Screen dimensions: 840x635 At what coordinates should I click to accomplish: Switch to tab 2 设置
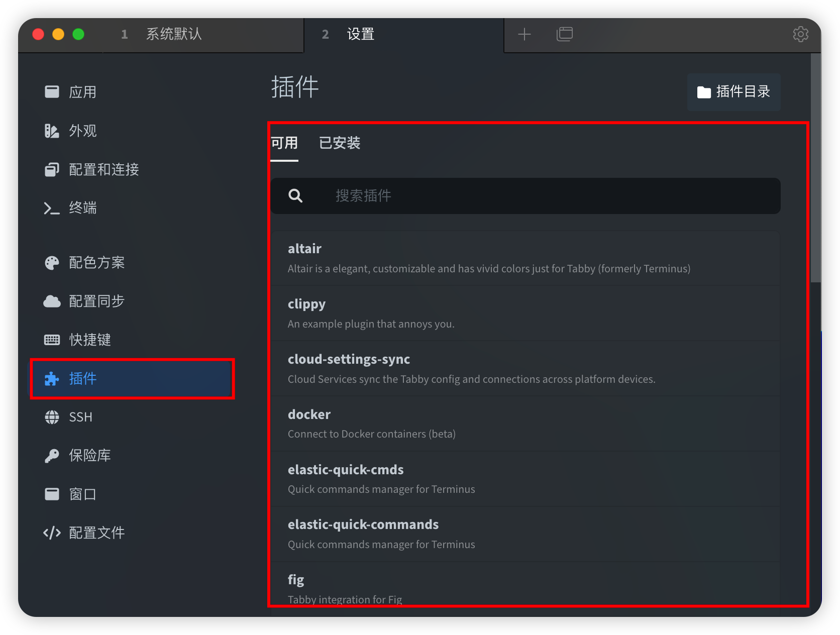(x=403, y=35)
